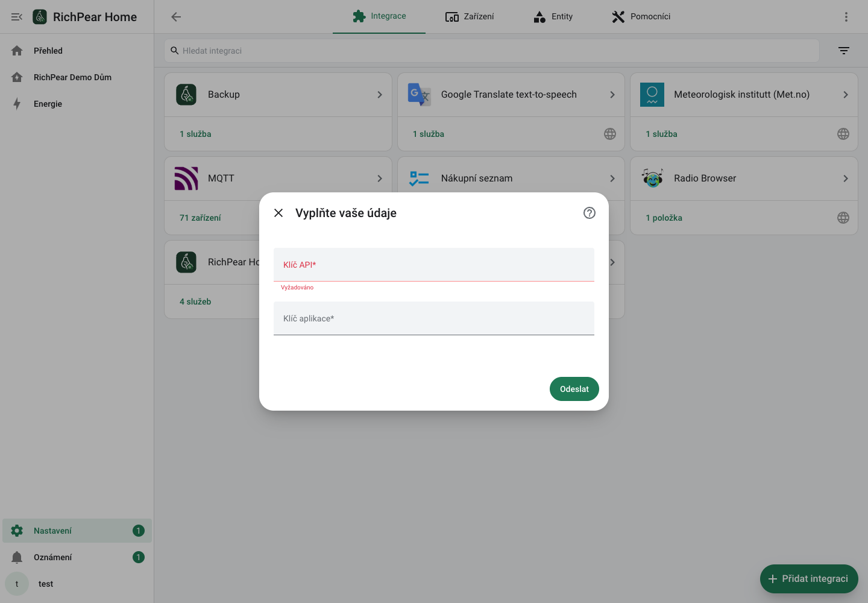Expand Meteorologisk institutt chevron

click(846, 95)
